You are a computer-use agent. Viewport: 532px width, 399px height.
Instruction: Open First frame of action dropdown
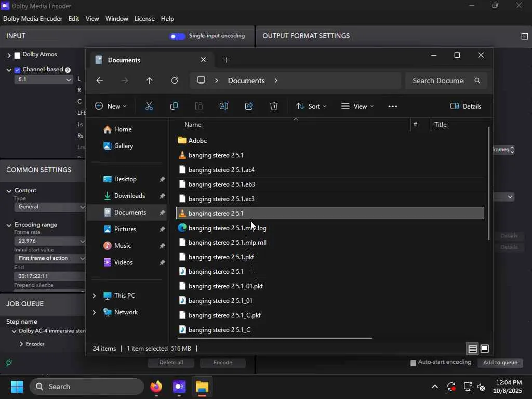(x=50, y=258)
